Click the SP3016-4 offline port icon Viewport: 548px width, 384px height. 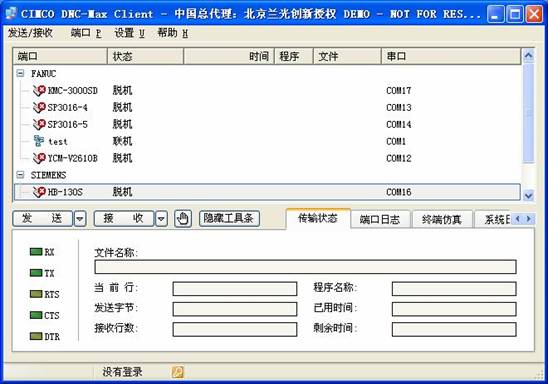39,107
